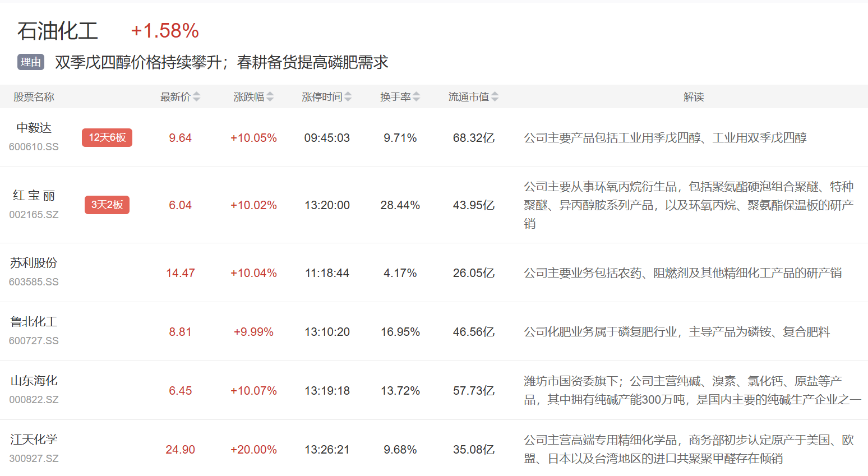Click the 石油化工 sector title

pos(58,31)
